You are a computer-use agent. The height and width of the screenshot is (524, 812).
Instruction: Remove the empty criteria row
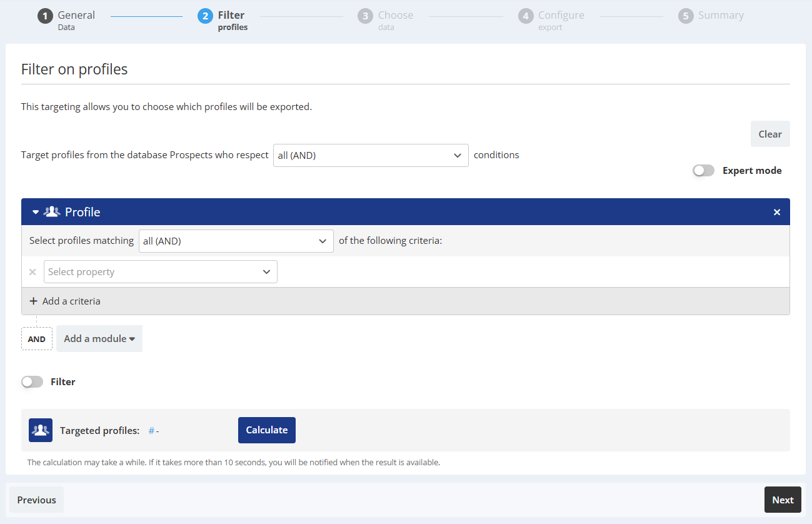click(33, 272)
